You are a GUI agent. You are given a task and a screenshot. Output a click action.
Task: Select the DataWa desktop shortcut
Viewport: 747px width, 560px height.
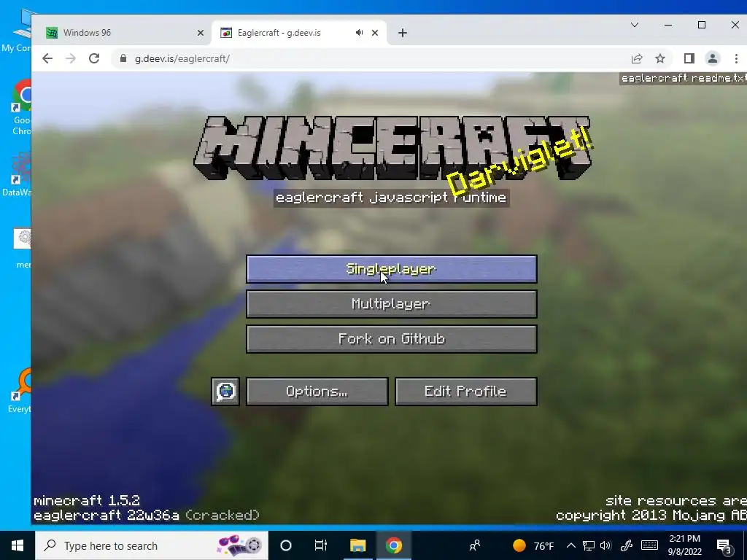pyautogui.click(x=17, y=174)
